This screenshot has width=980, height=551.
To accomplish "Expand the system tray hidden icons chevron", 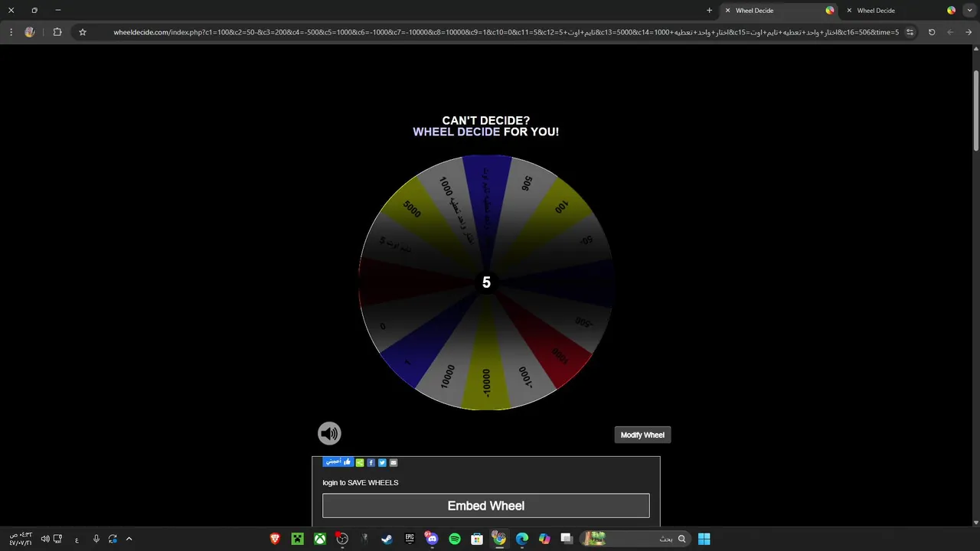I will 129,539.
